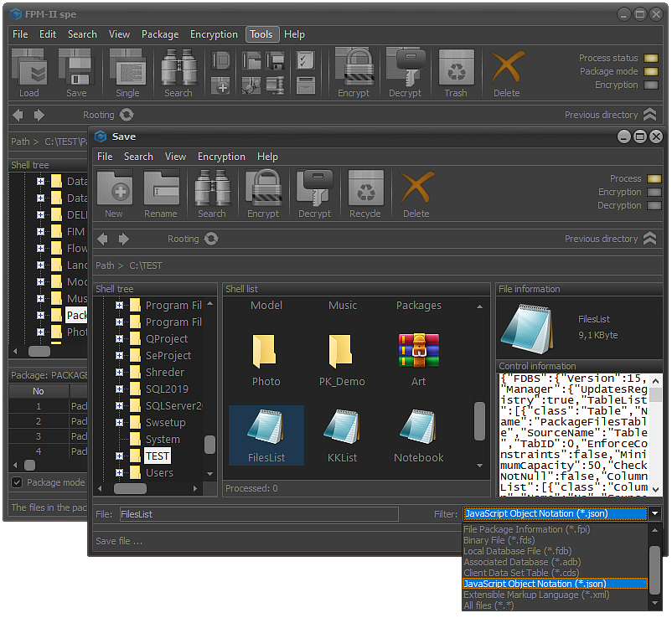This screenshot has width=672, height=618.
Task: Choose Binary File (*.fds) filter option
Action: tap(556, 540)
